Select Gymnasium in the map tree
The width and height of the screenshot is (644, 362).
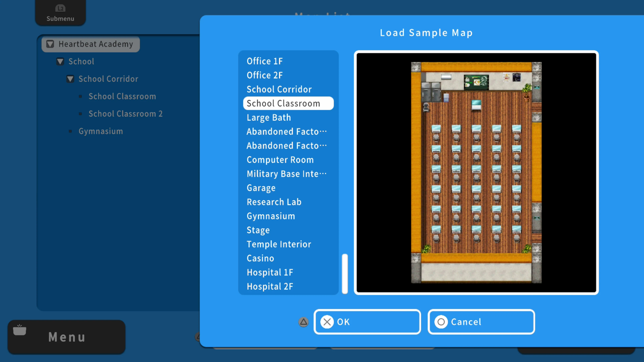100,131
